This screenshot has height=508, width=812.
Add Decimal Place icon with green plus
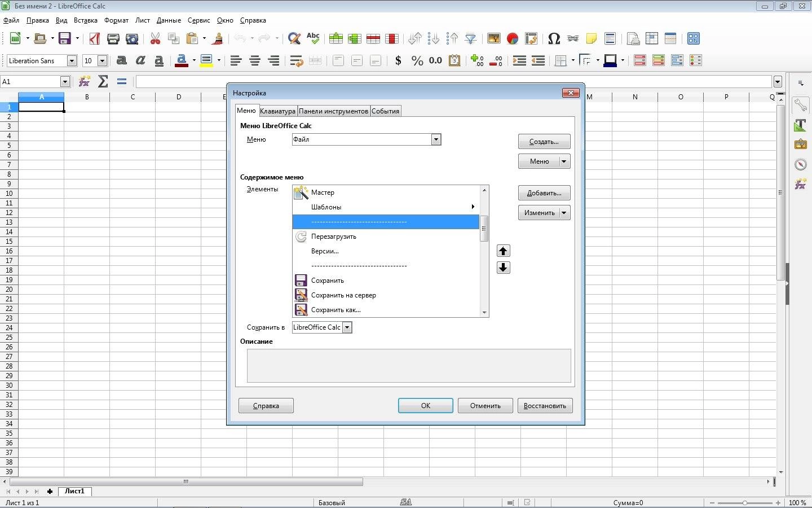click(477, 60)
